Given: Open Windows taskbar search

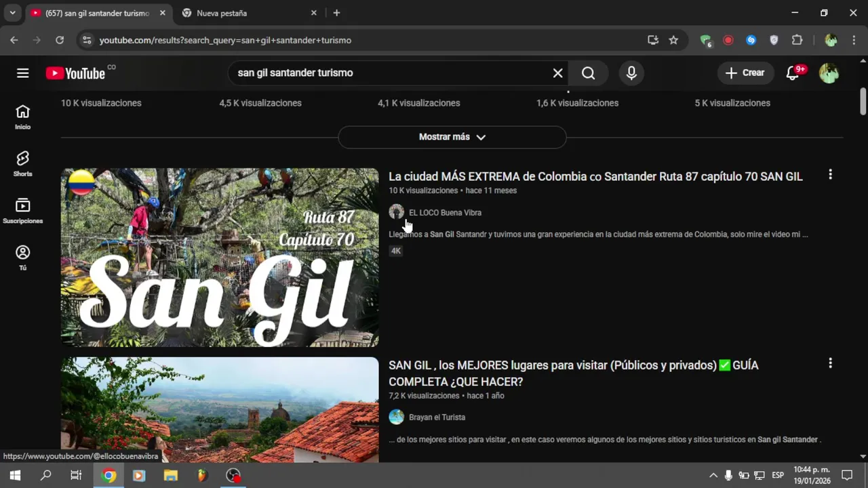Looking at the screenshot, I should point(45,475).
